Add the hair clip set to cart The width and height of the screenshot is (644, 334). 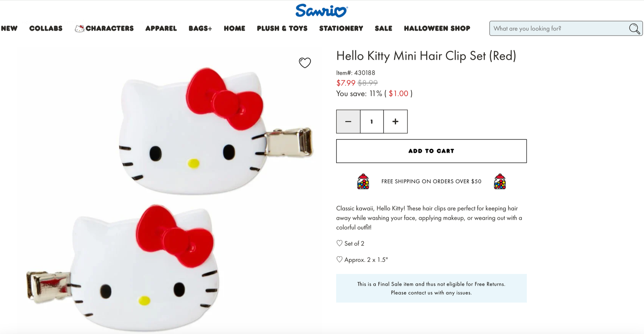coord(431,151)
